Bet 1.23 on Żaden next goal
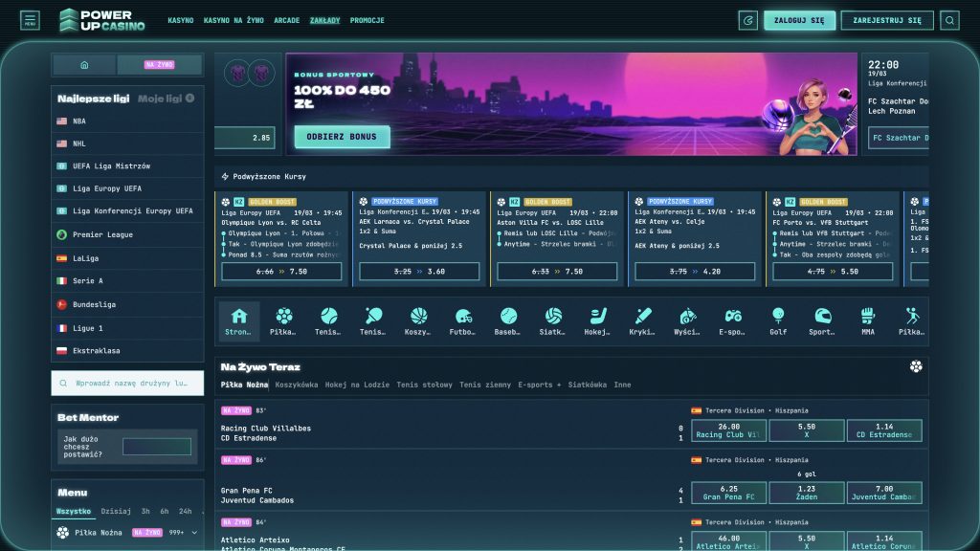980x551 pixels. coord(806,493)
